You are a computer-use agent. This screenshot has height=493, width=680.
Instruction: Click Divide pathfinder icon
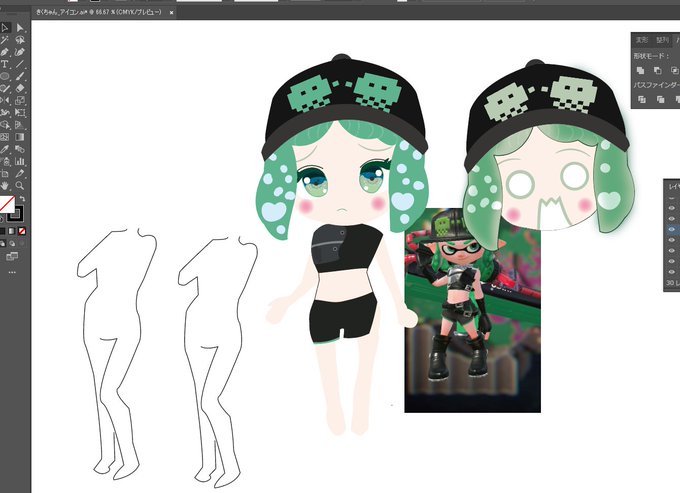pyautogui.click(x=641, y=100)
